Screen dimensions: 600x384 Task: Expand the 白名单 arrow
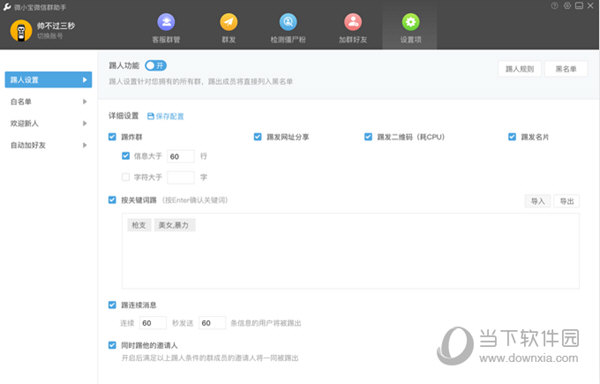[85, 101]
